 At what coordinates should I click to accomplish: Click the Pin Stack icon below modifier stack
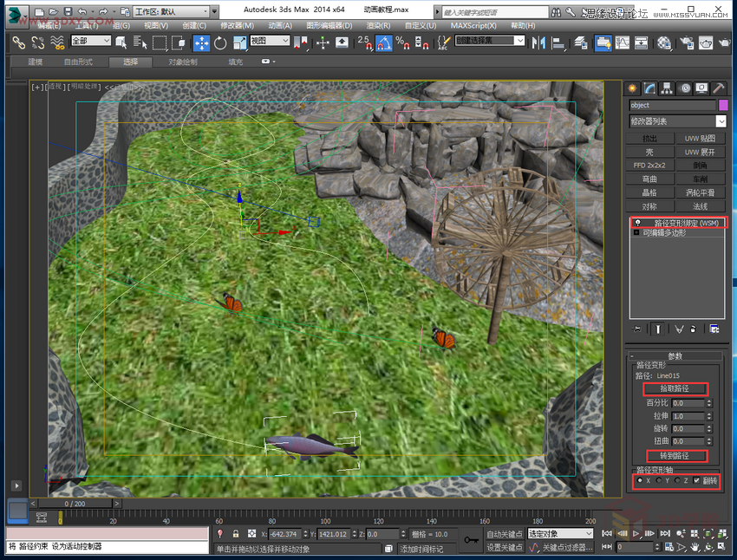637,329
